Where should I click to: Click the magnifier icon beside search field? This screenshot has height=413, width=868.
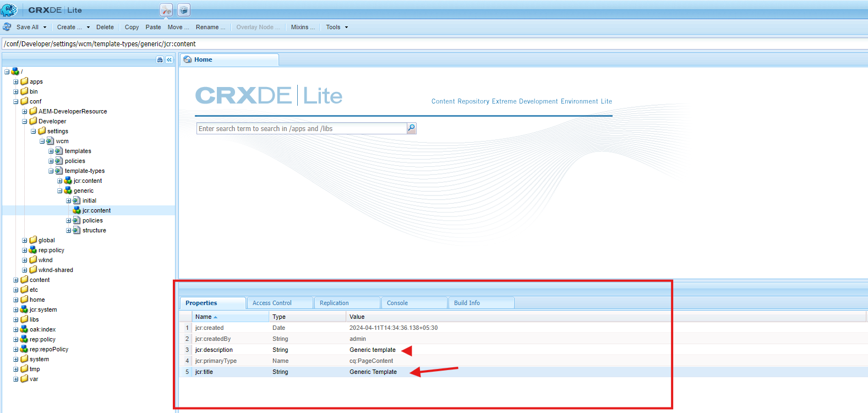pyautogui.click(x=411, y=128)
